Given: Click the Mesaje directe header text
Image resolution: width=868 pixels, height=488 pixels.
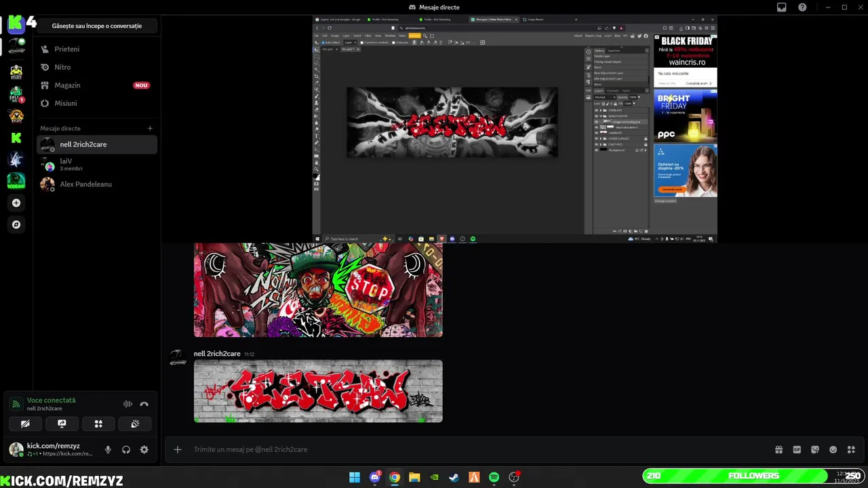Looking at the screenshot, I should coord(60,128).
